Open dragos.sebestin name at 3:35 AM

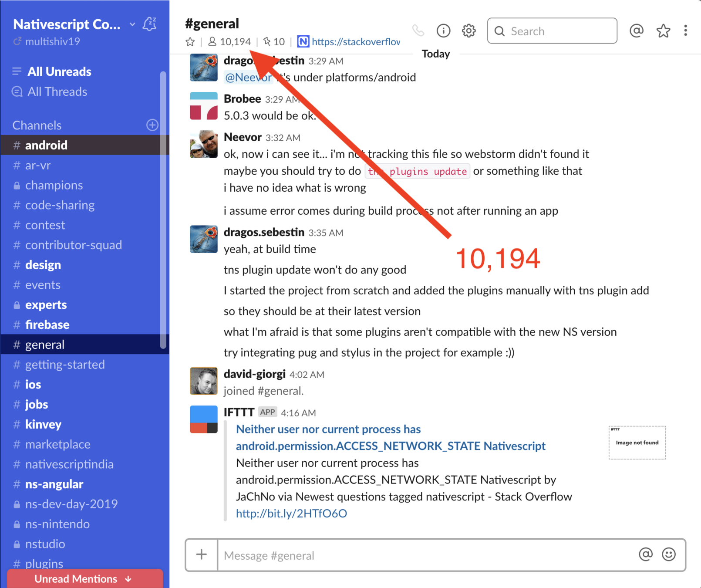(x=264, y=232)
